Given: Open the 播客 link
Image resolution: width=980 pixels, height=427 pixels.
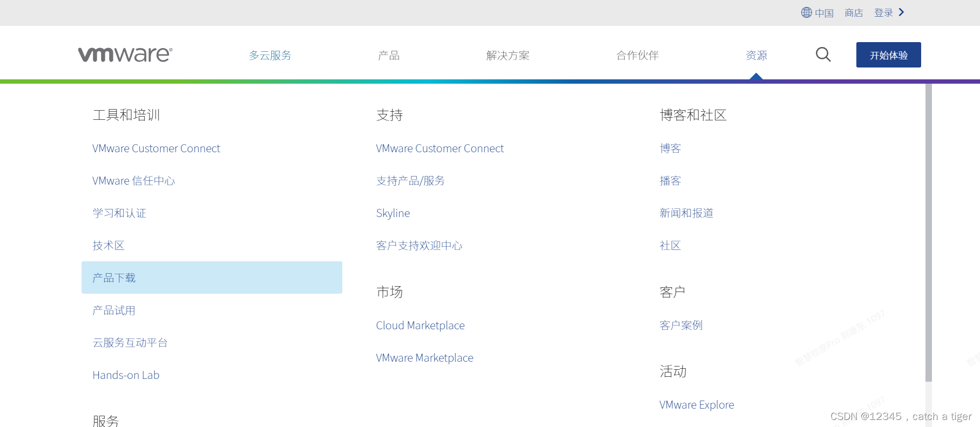Looking at the screenshot, I should pos(670,181).
